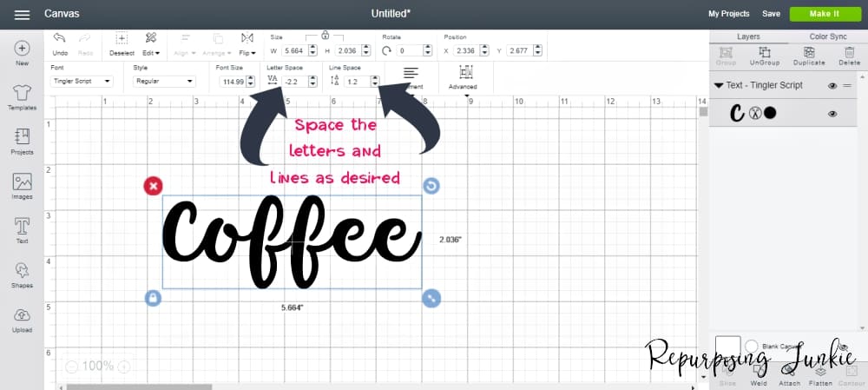The height and width of the screenshot is (390, 868).
Task: Click the Upload icon
Action: (22, 317)
